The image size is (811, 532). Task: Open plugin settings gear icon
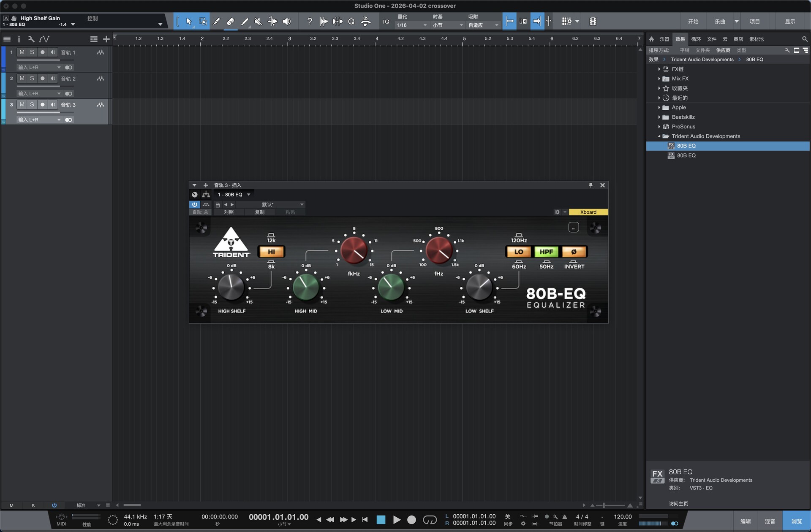[x=557, y=212]
